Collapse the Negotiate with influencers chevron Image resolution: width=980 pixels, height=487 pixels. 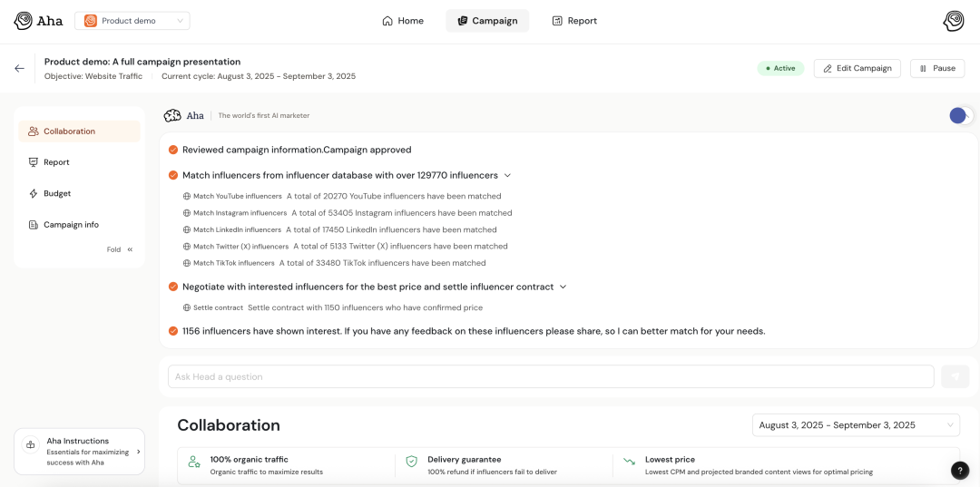[x=563, y=287]
